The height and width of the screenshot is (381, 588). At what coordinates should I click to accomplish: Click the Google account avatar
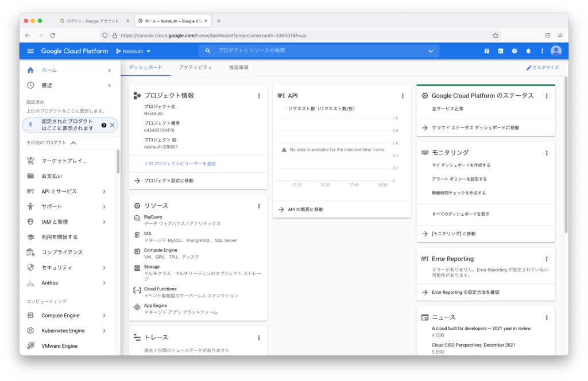click(x=556, y=50)
